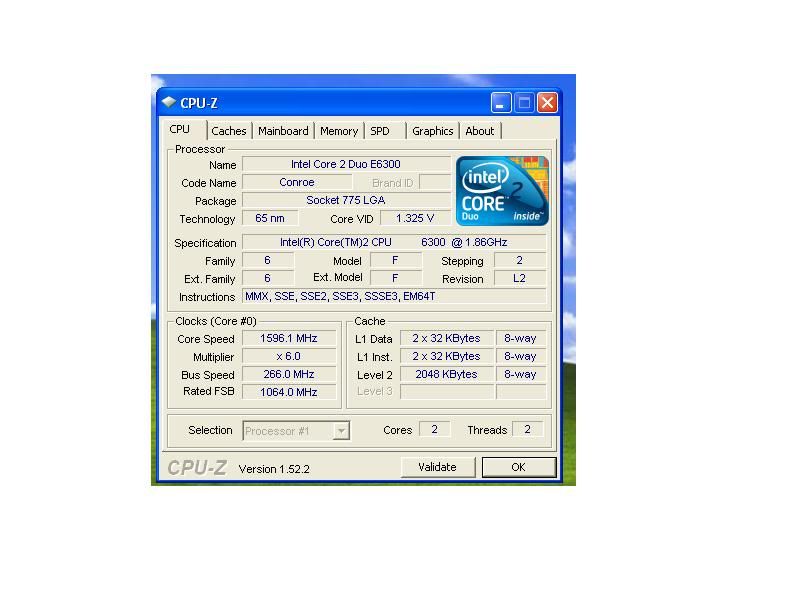Click the Ext. Model value F
This screenshot has height=600, width=800.
click(x=395, y=278)
